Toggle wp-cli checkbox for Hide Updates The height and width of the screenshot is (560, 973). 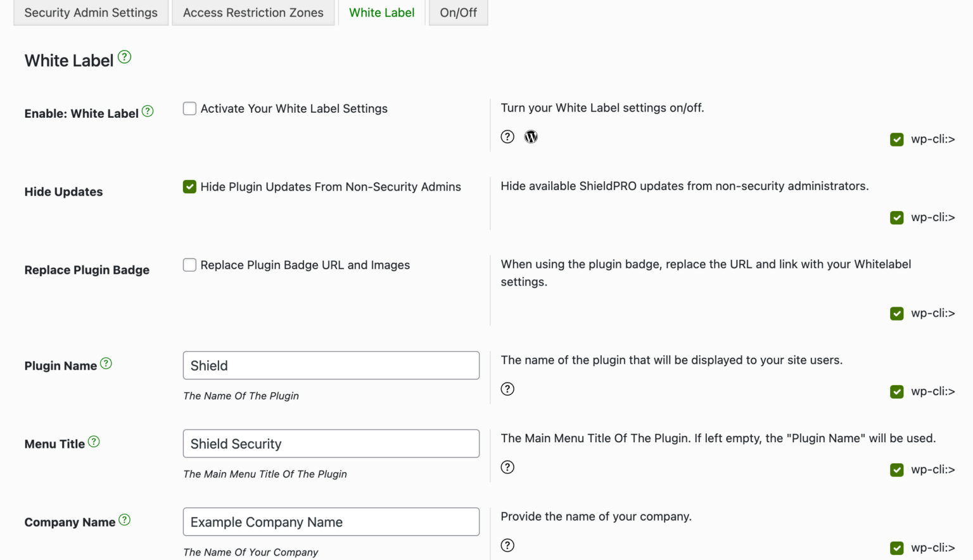tap(897, 217)
